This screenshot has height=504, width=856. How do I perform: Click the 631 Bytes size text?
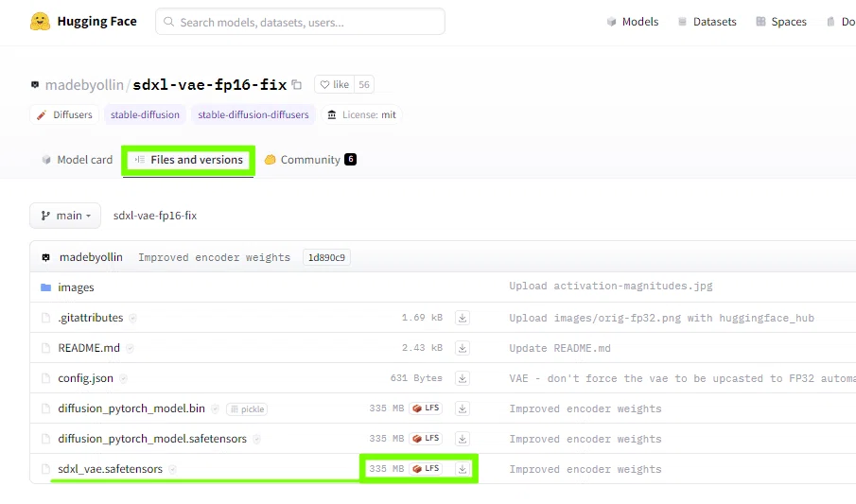(416, 378)
